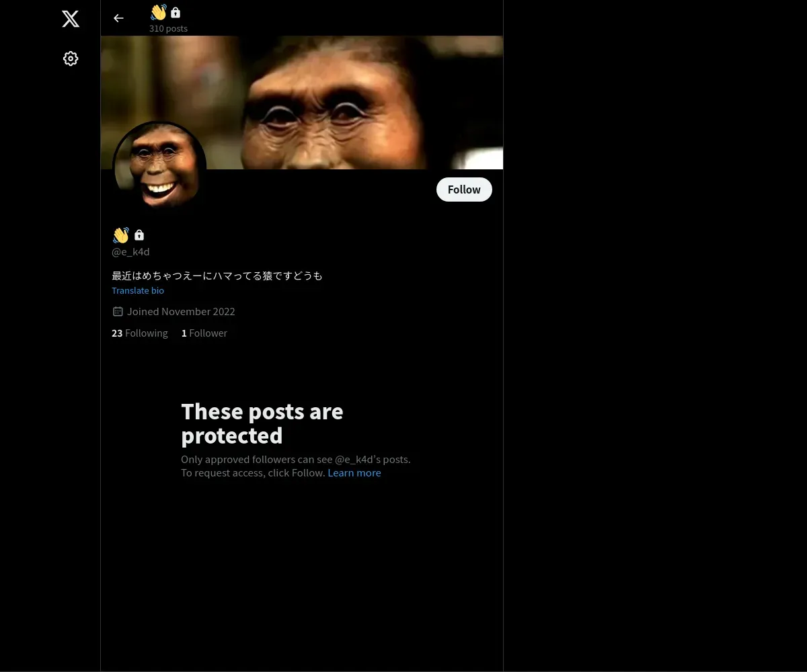Viewport: 807px width, 672px height.
Task: Open Learn more about protected posts
Action: point(354,472)
